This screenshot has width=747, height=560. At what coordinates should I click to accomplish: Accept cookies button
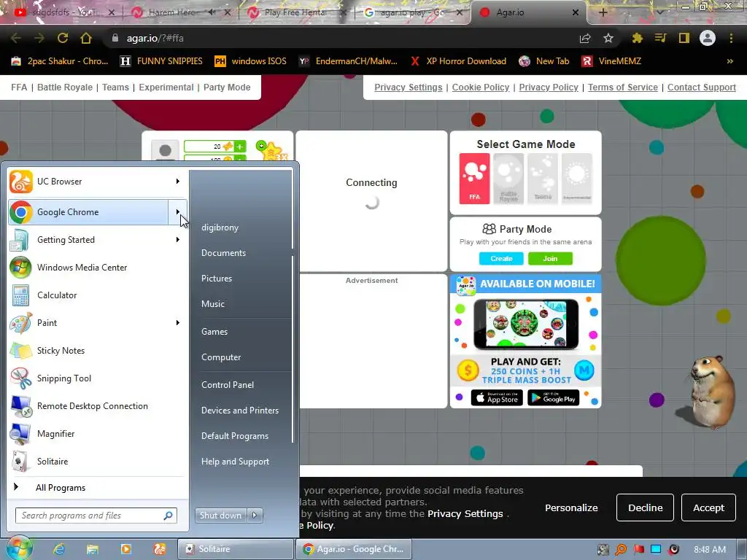click(x=708, y=507)
